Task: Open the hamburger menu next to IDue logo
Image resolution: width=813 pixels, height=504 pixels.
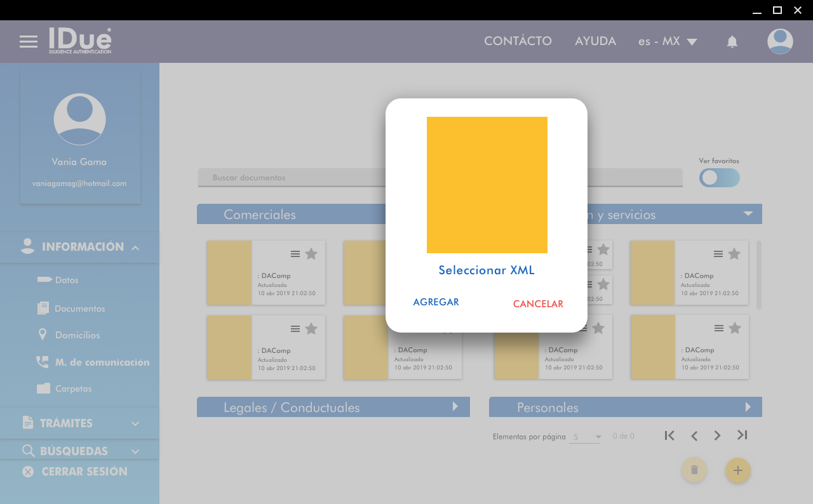Action: tap(29, 42)
